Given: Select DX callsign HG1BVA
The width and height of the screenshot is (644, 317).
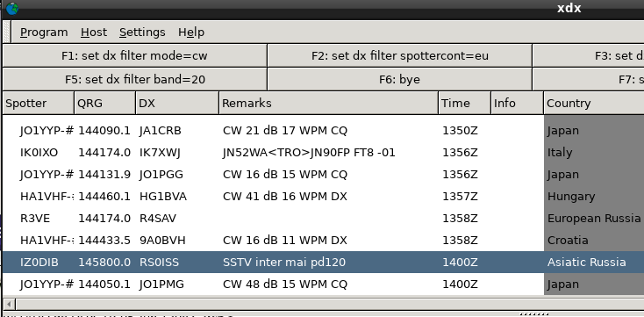Looking at the screenshot, I should click(x=163, y=197).
